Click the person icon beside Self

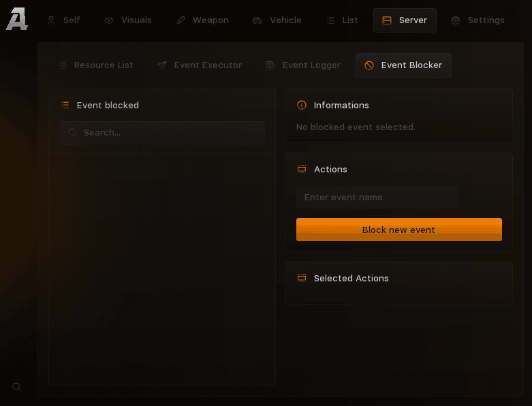[51, 20]
